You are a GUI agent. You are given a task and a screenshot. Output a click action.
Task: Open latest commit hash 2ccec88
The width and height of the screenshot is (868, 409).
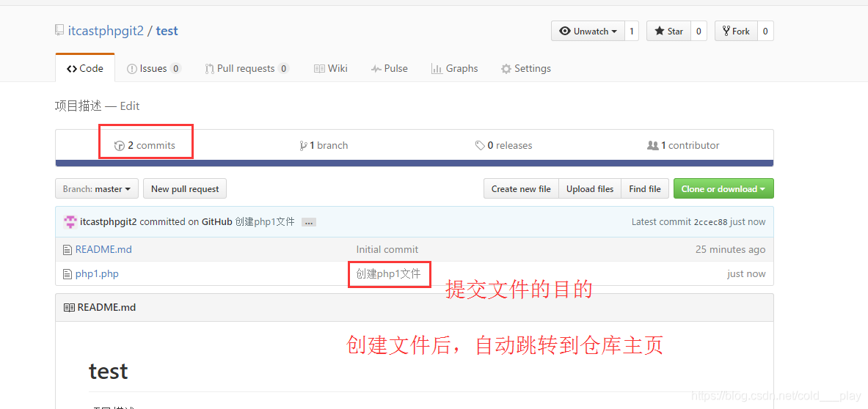point(711,221)
